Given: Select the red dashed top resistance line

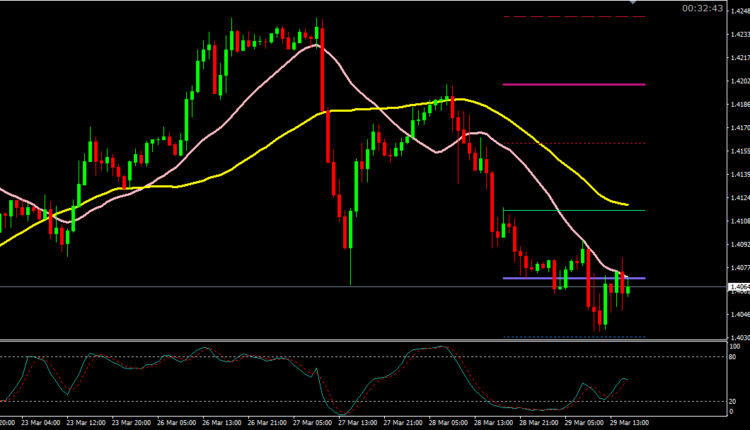Looking at the screenshot, I should click(x=574, y=17).
